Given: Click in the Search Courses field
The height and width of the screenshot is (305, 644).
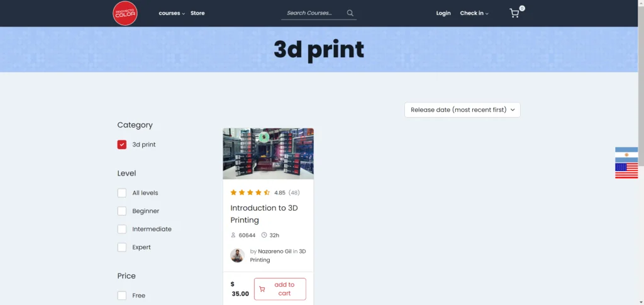Looking at the screenshot, I should tap(313, 13).
